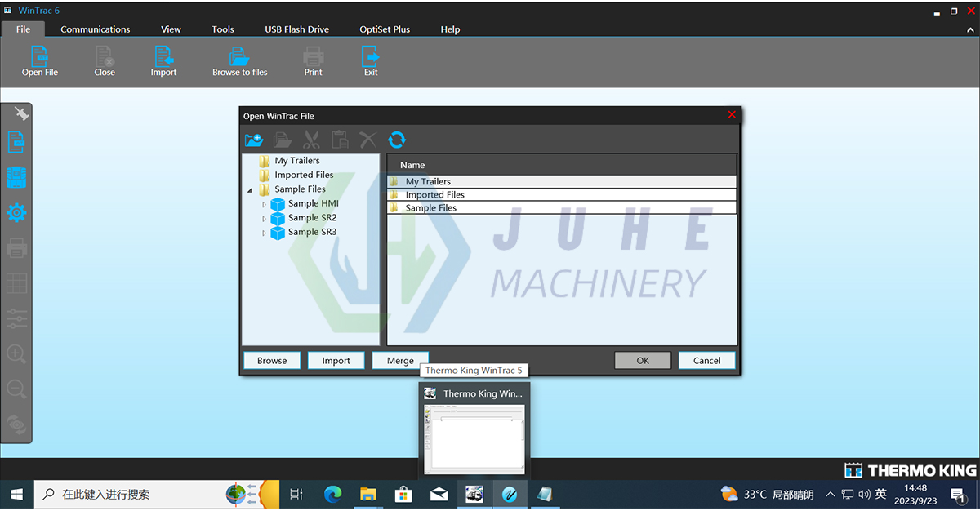Open Browse to files from the ribbon
This screenshot has width=980, height=511.
pos(239,61)
